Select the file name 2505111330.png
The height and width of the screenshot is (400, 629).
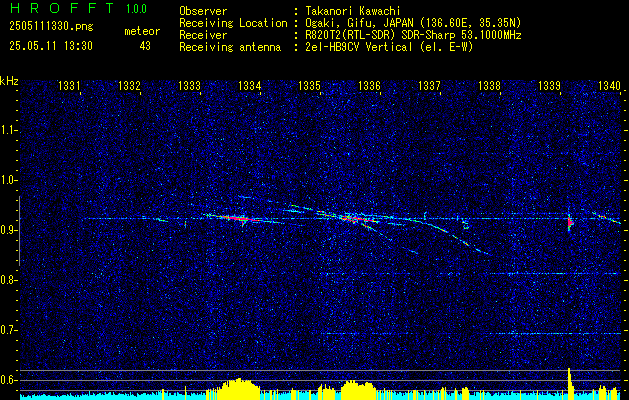coord(51,27)
